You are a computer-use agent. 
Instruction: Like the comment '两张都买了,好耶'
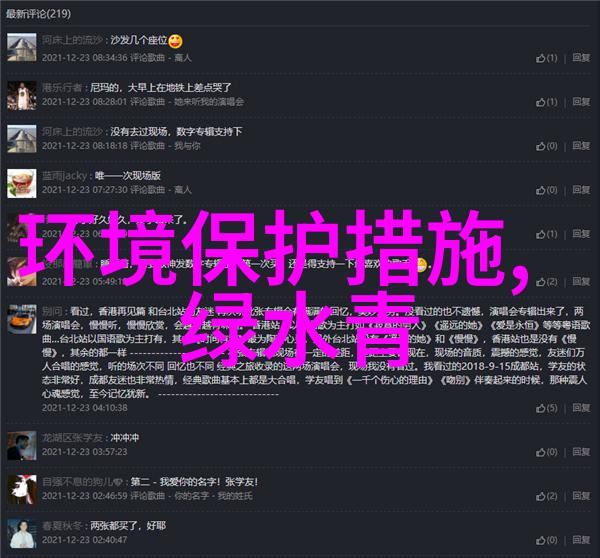tap(546, 540)
